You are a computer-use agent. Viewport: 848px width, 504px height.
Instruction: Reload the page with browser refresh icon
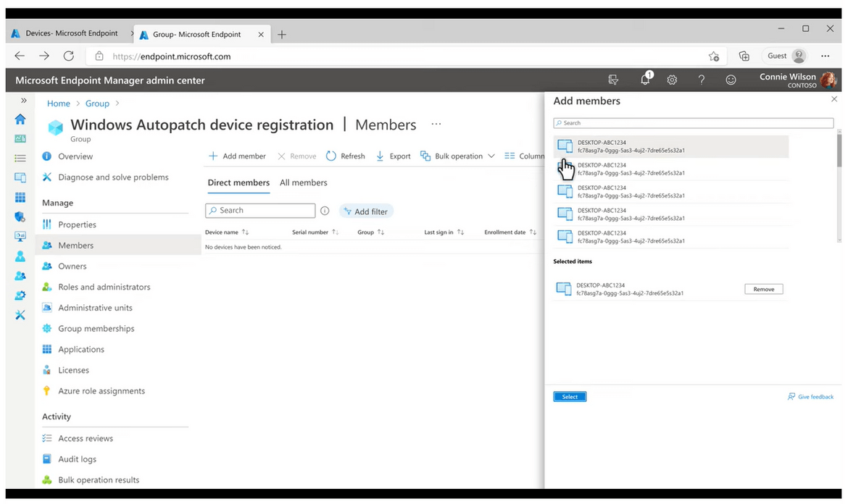coord(69,56)
